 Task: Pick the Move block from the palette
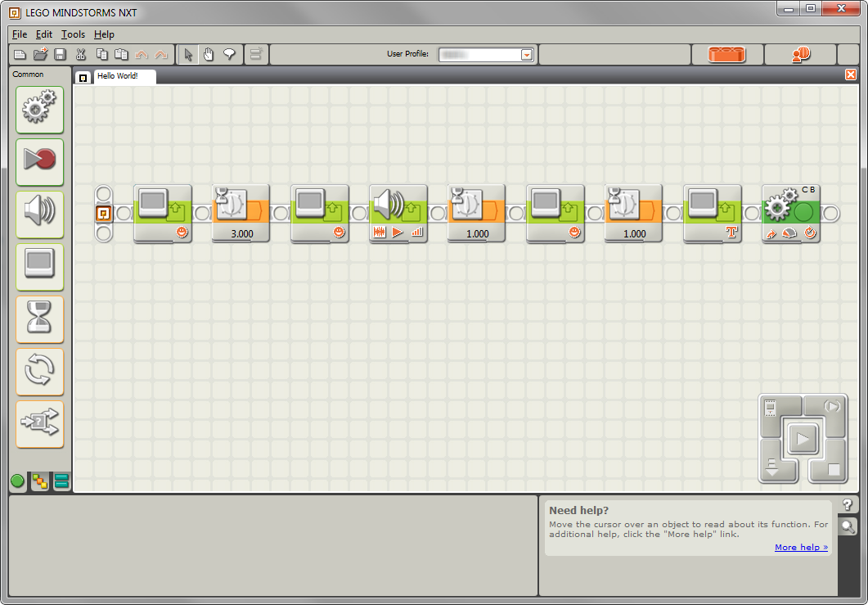click(40, 109)
